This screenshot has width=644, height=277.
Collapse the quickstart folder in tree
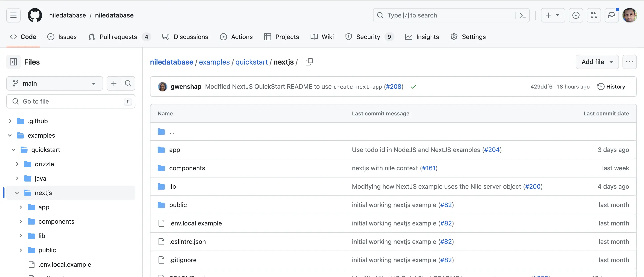pyautogui.click(x=13, y=150)
